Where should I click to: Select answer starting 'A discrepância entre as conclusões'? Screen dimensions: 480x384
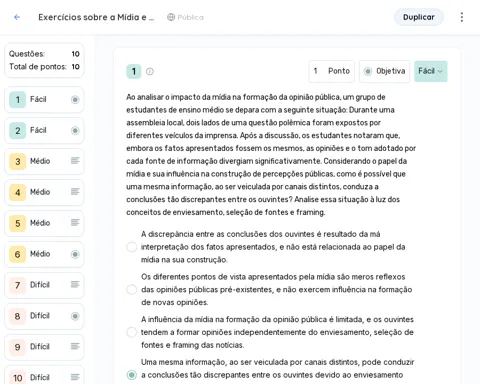click(132, 247)
